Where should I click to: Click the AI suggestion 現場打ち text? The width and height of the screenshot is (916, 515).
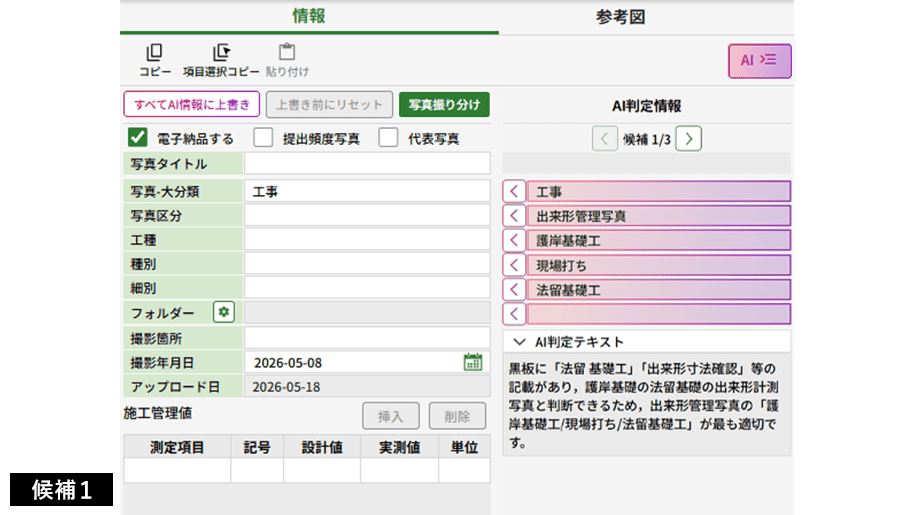(561, 266)
